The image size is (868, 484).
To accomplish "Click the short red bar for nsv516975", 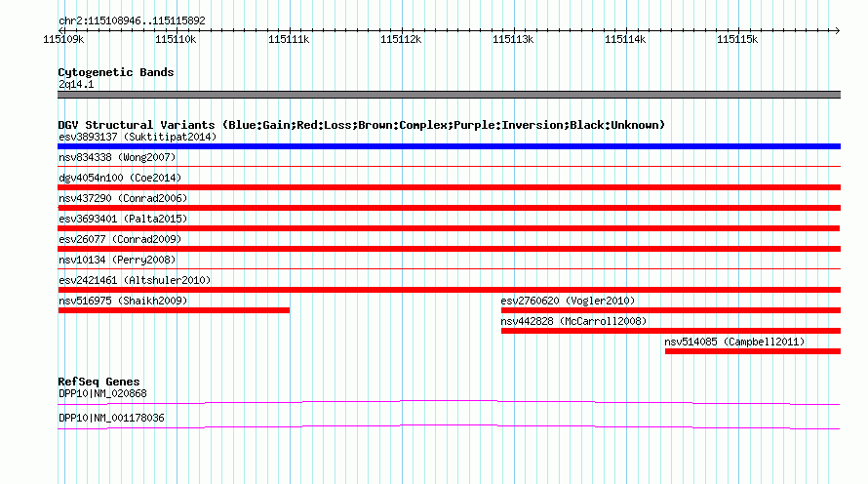I will (174, 310).
